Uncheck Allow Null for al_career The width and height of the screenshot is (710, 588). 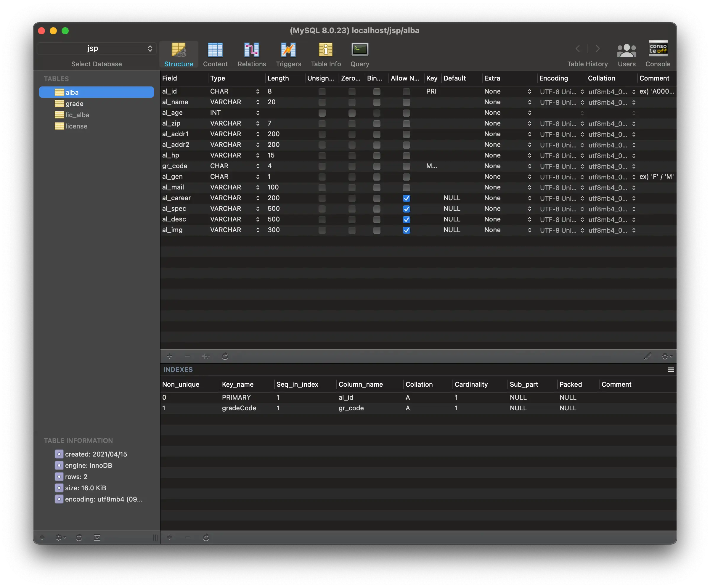tap(407, 198)
